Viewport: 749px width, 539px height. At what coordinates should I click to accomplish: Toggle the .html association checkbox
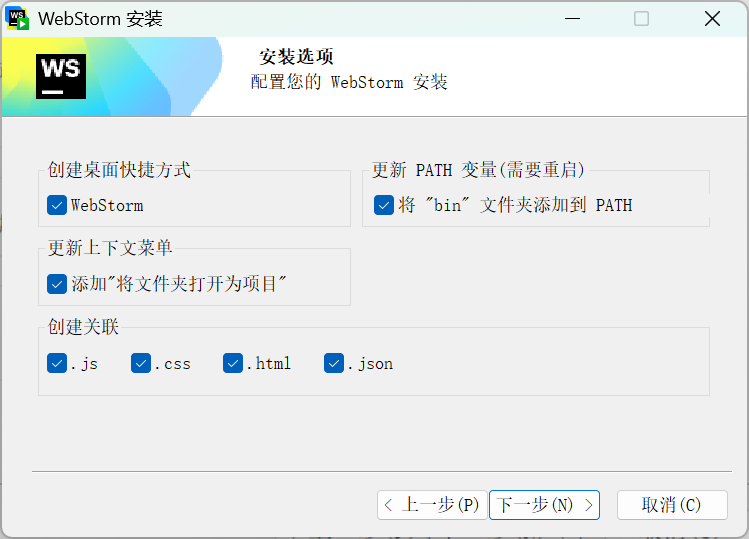pyautogui.click(x=233, y=364)
